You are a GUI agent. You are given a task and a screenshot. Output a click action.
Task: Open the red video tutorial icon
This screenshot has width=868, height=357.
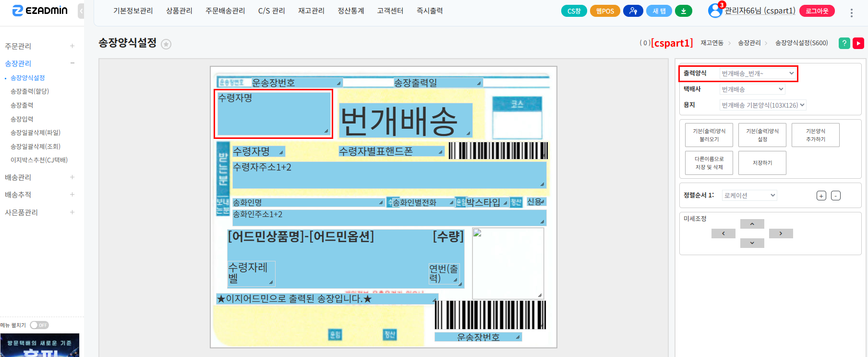[858, 43]
